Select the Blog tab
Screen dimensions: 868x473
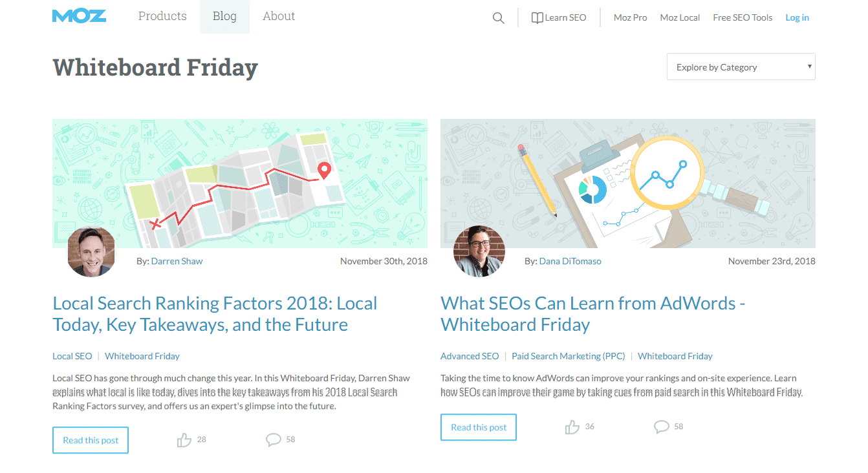[224, 17]
